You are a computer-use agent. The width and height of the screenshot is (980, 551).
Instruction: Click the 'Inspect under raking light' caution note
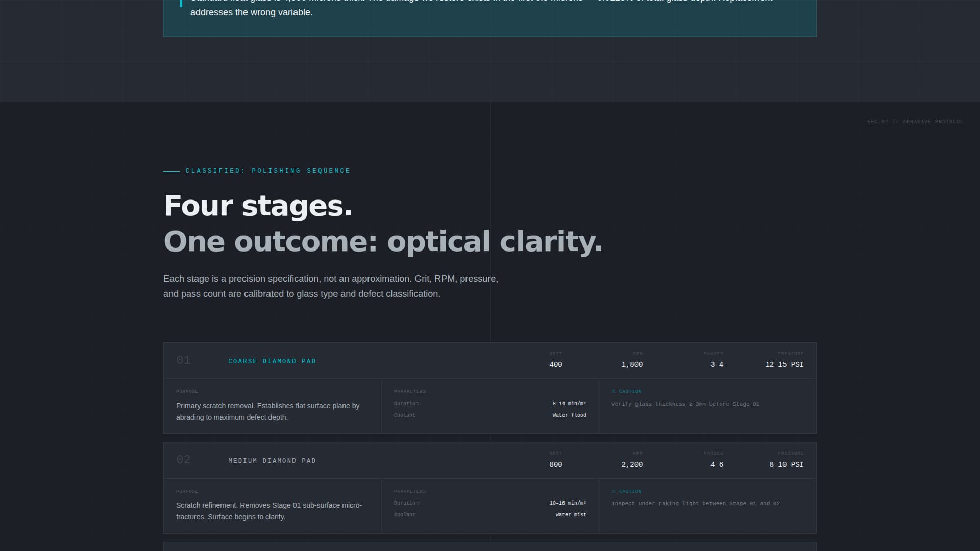(x=696, y=504)
